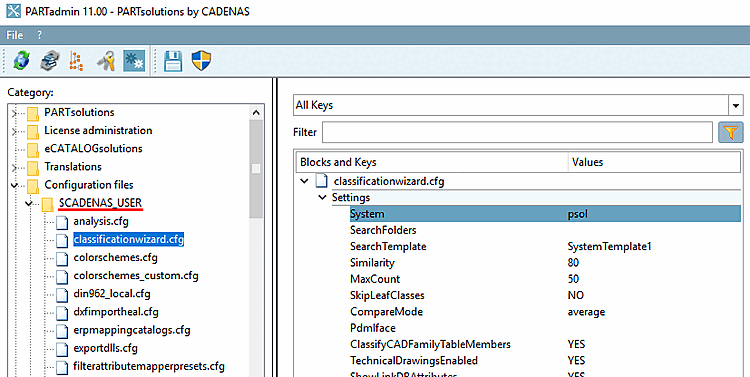Image resolution: width=750 pixels, height=377 pixels.
Task: Open the ? help menu
Action: [39, 35]
